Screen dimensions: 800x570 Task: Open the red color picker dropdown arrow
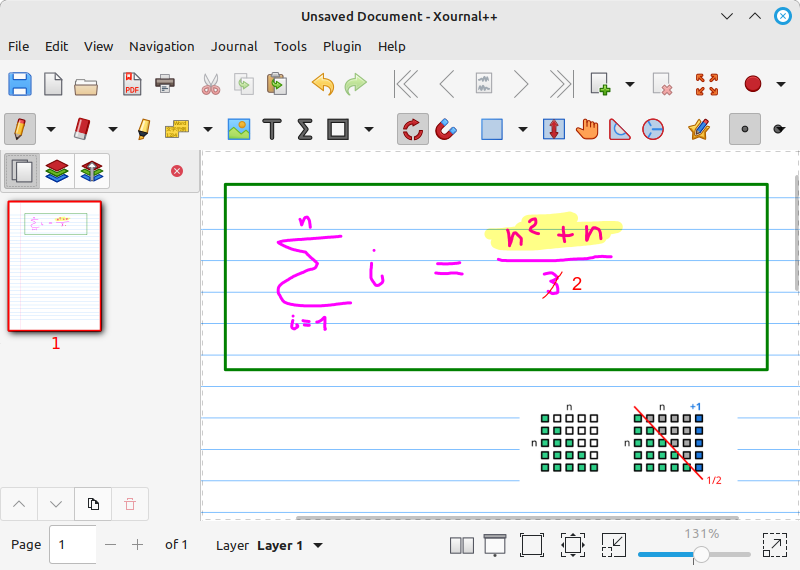point(781,85)
